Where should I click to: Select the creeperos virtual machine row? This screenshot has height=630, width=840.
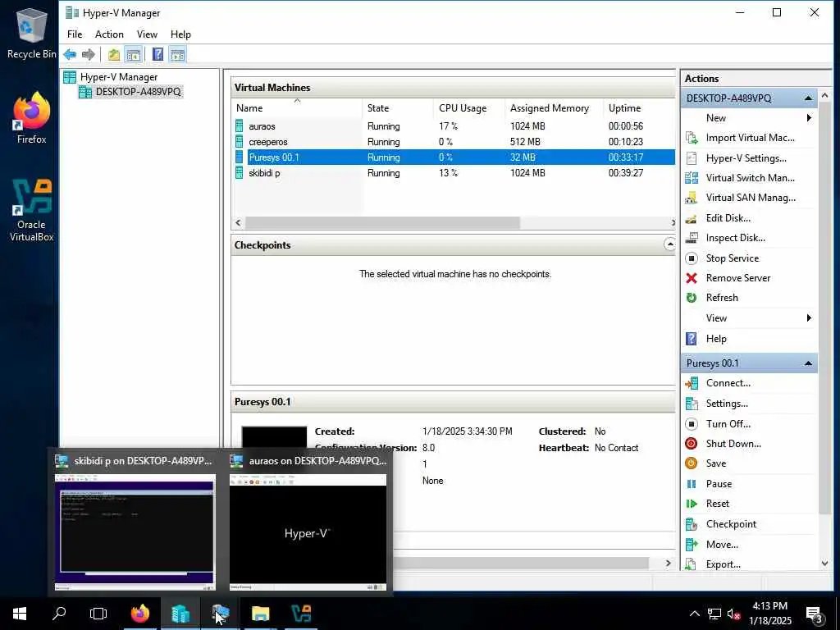click(454, 142)
